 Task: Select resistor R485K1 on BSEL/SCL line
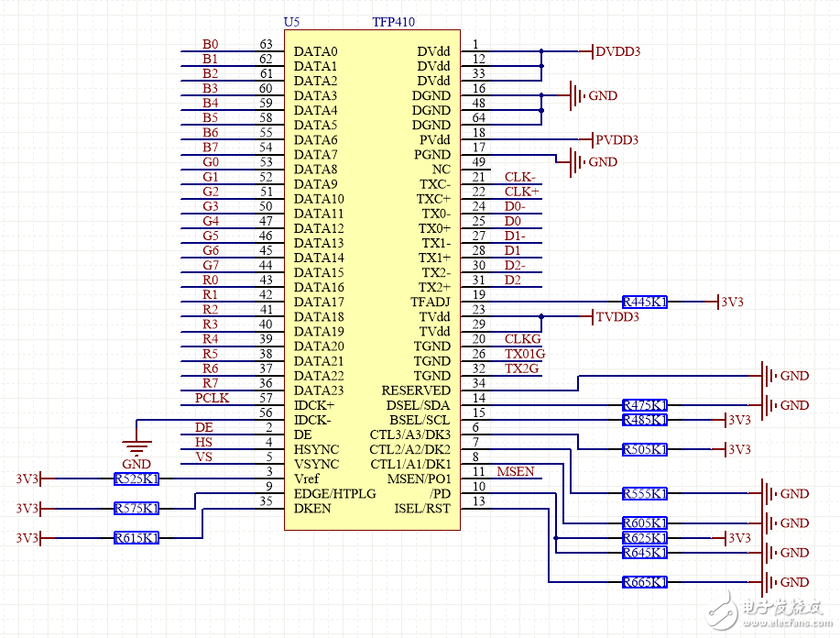645,420
